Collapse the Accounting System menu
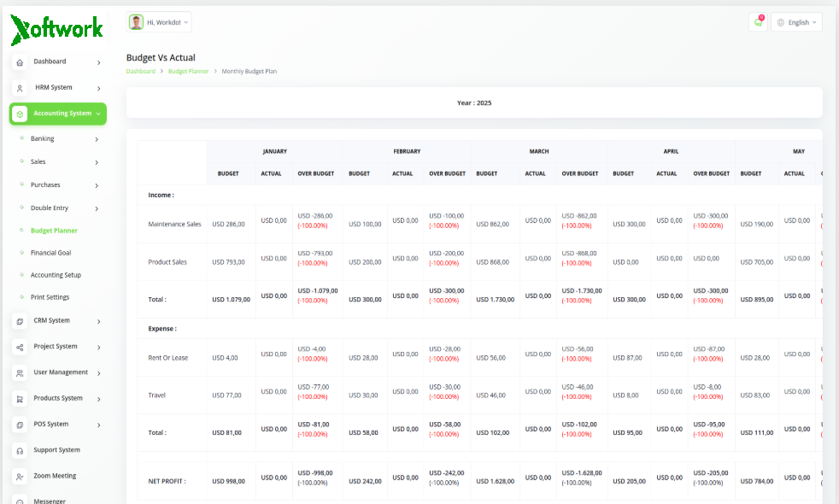The image size is (839, 504). click(x=58, y=114)
